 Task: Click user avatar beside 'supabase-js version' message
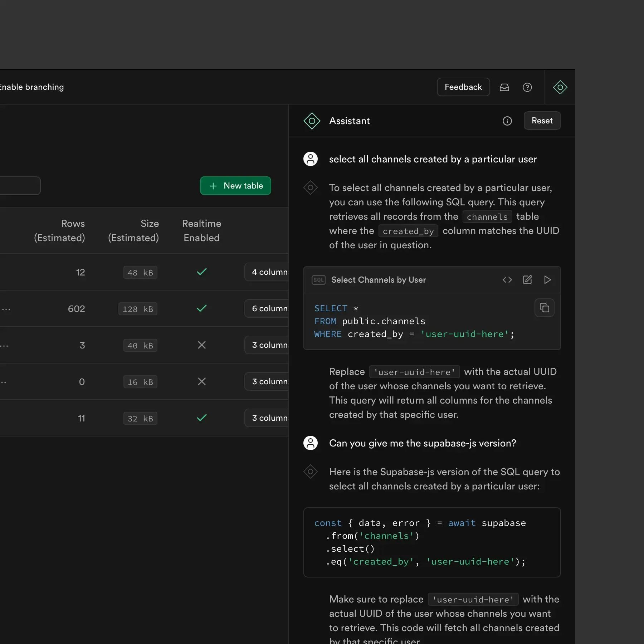[311, 443]
